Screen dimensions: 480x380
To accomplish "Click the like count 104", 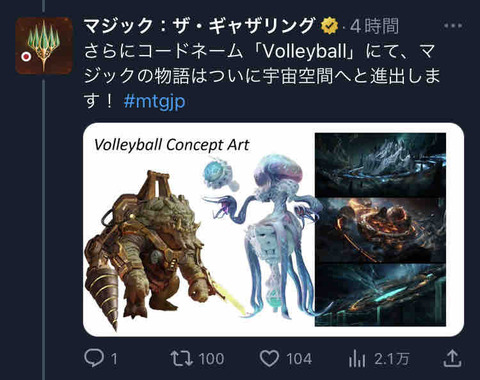I will pyautogui.click(x=299, y=359).
